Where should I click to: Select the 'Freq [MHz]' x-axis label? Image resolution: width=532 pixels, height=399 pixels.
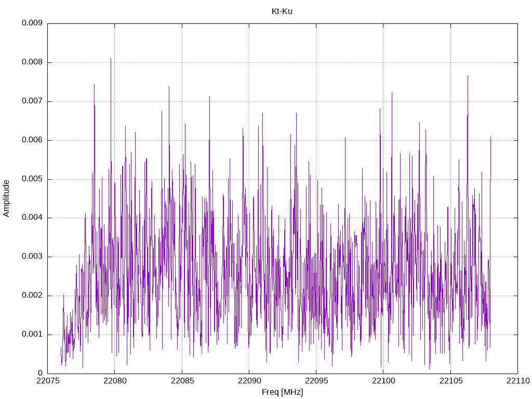pos(282,392)
